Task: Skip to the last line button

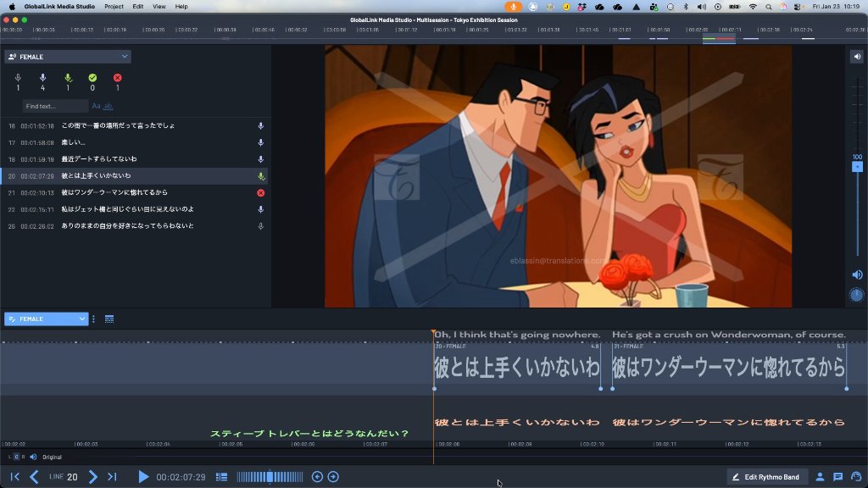Action: (x=112, y=477)
